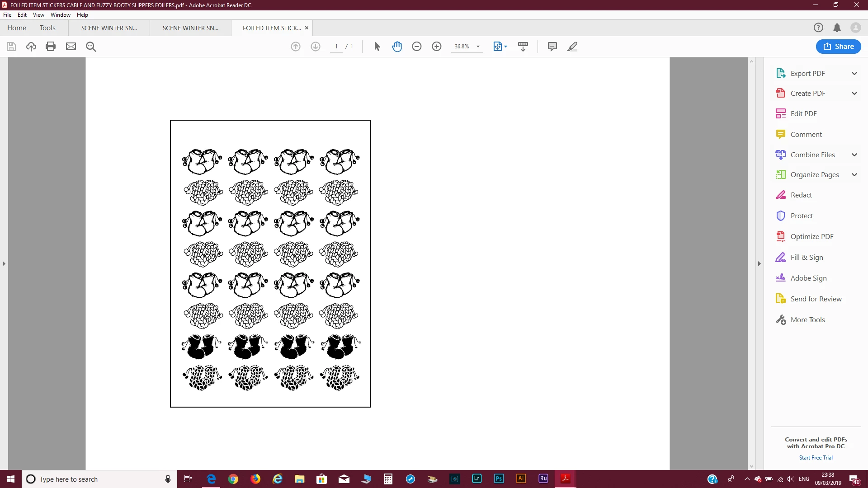Open the notifications bell icon
The image size is (868, 488).
point(837,28)
